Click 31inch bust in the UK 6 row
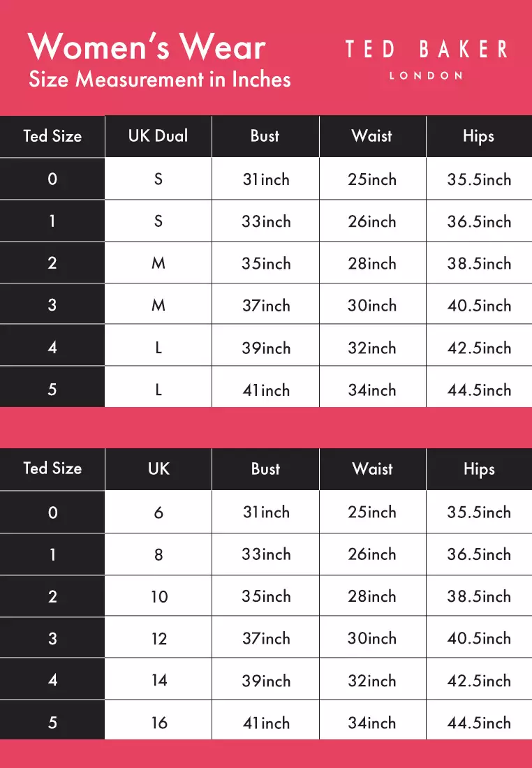Screen dimensions: 532x768 [265, 512]
